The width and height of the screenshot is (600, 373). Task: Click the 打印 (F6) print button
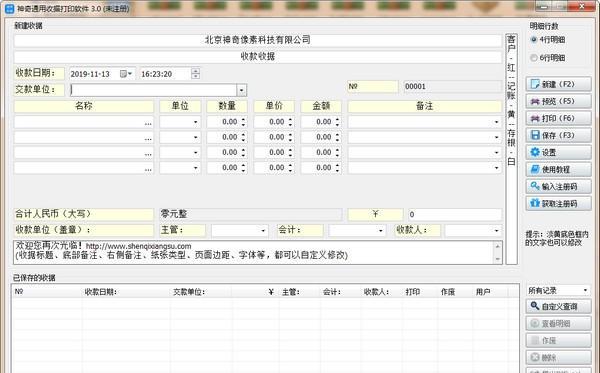(558, 118)
